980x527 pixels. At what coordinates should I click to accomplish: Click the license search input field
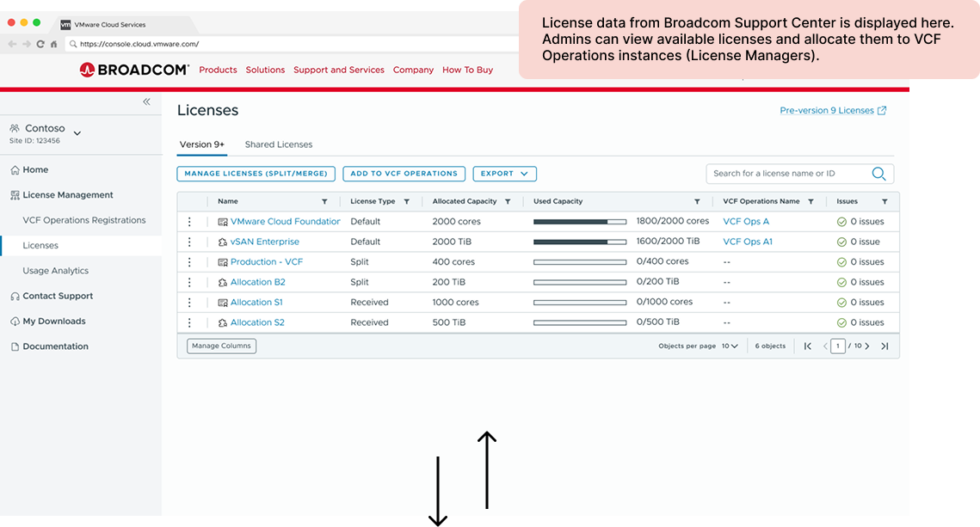click(799, 174)
